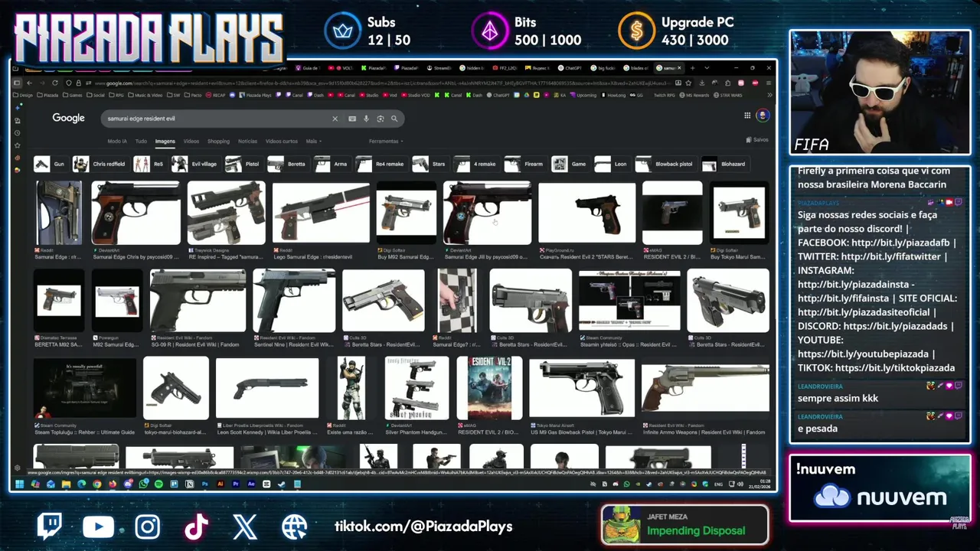
Task: Open the Piazada Plays bookmark
Action: (x=254, y=96)
